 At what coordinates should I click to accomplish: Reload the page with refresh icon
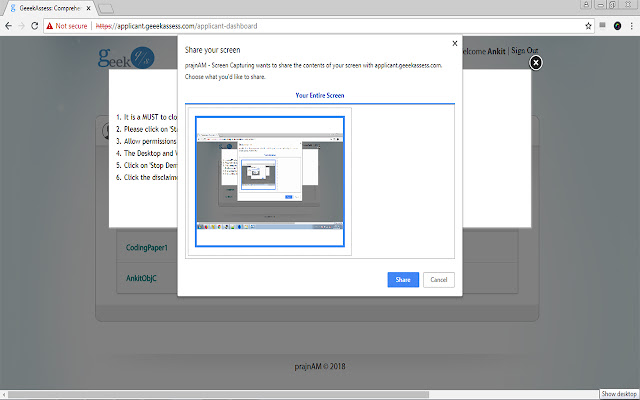click(x=36, y=24)
